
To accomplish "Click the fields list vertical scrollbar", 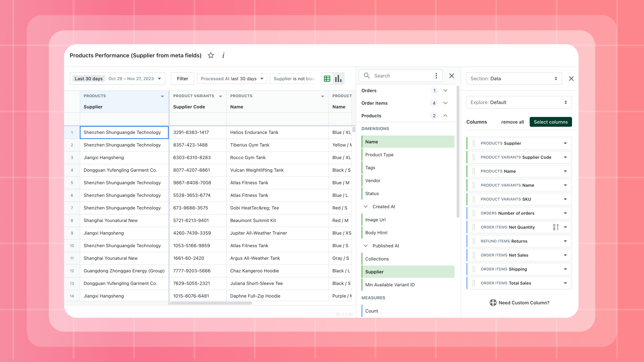I will click(x=458, y=152).
